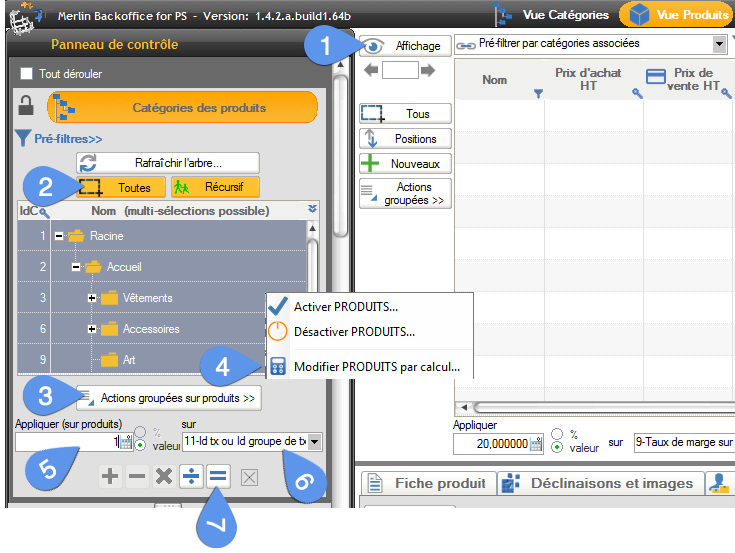Click the left arrow under Affichage
Image resolution: width=735 pixels, height=553 pixels.
(370, 70)
